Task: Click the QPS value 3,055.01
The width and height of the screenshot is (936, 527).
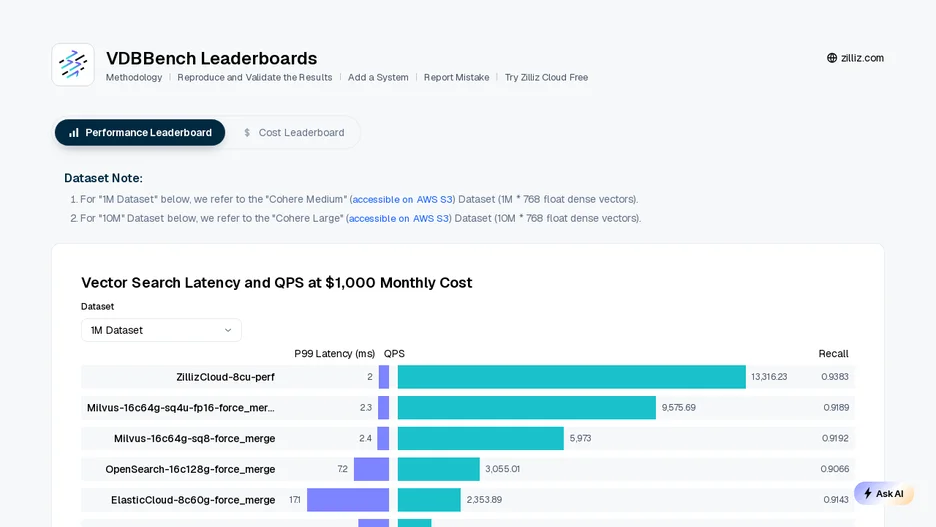Action: [x=503, y=469]
